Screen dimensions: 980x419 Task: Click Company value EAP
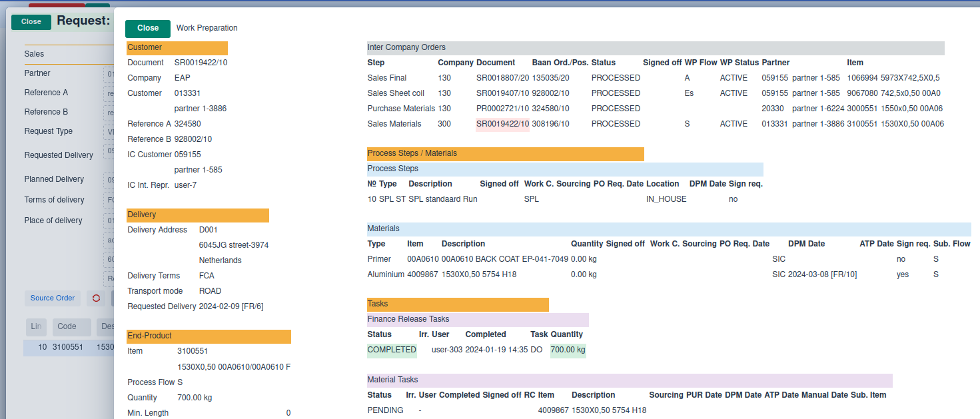(x=183, y=78)
